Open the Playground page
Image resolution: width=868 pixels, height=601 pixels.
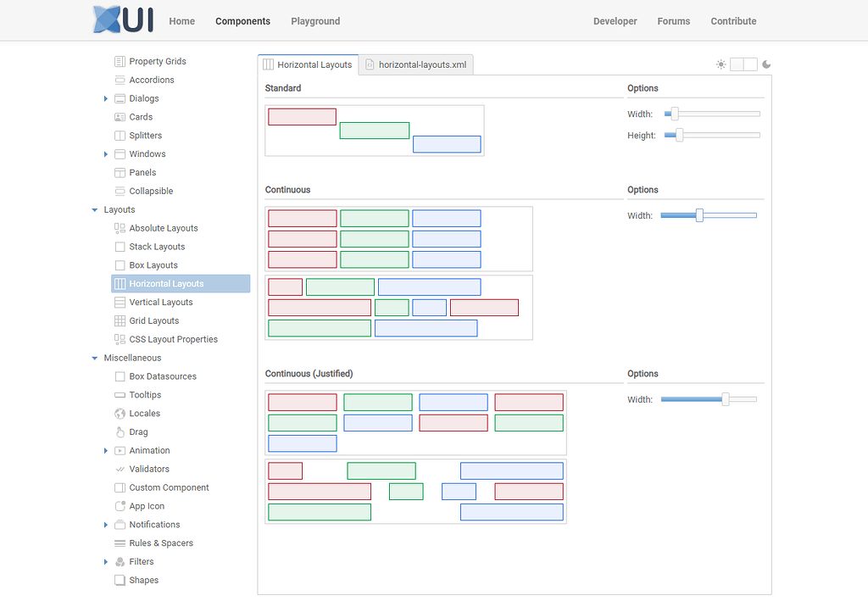point(315,21)
